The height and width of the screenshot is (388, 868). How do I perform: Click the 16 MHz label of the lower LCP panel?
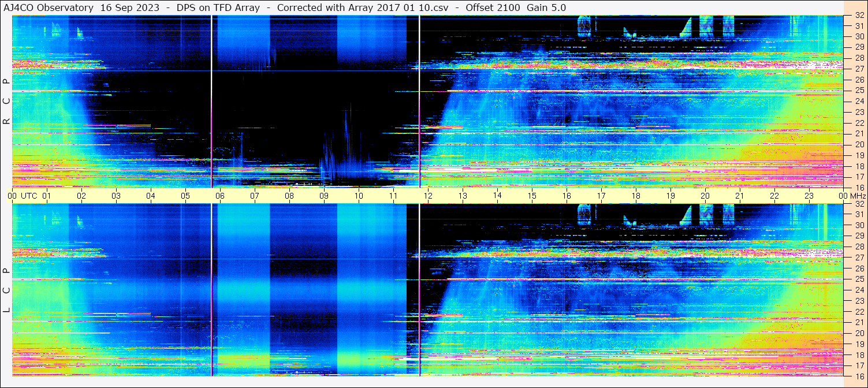pos(859,376)
